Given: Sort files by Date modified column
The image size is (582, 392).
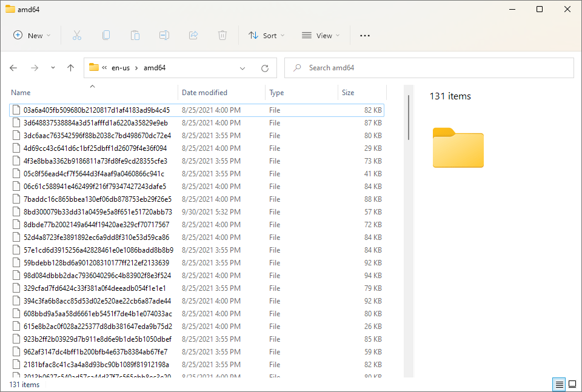Looking at the screenshot, I should tap(204, 93).
